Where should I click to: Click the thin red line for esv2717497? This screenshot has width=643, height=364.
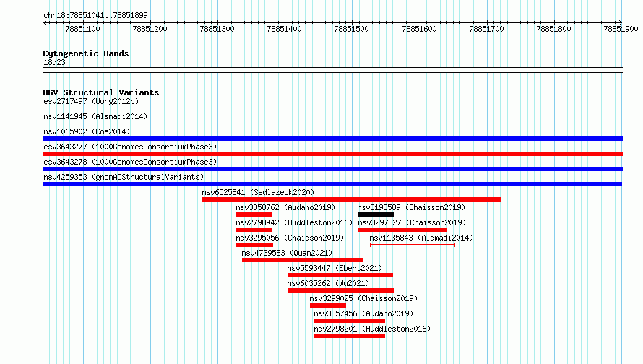[332, 108]
